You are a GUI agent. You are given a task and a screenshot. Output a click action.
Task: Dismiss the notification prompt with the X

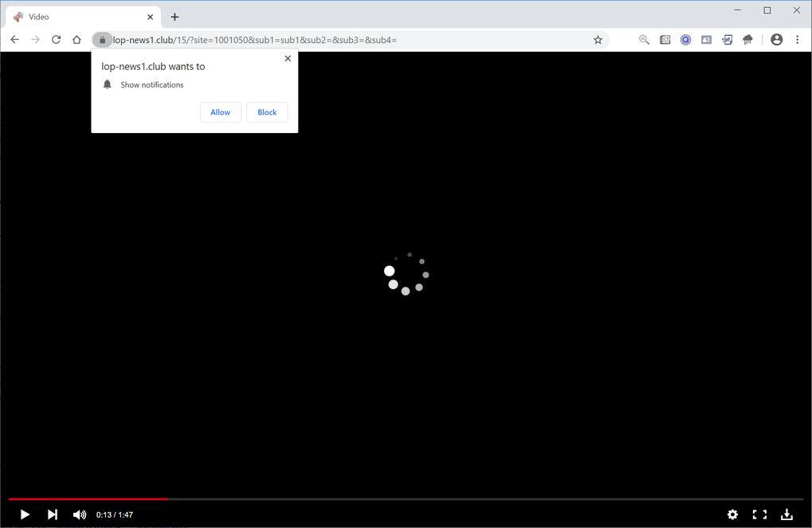click(x=288, y=58)
